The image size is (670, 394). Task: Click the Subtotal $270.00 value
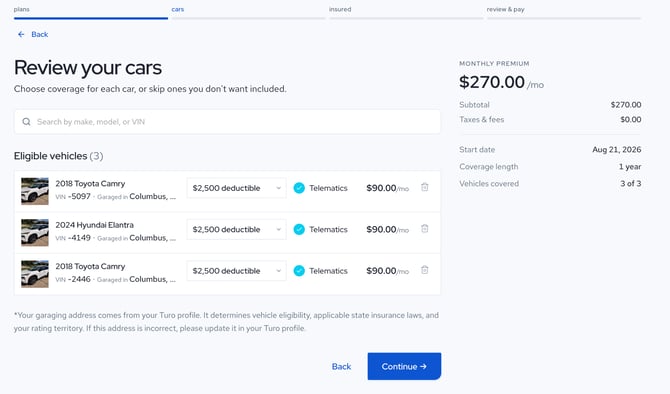(x=626, y=105)
